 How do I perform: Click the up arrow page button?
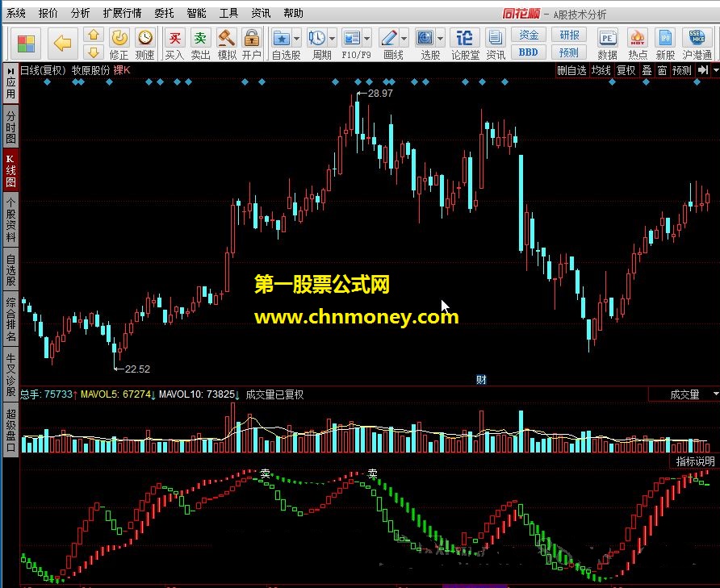93,35
